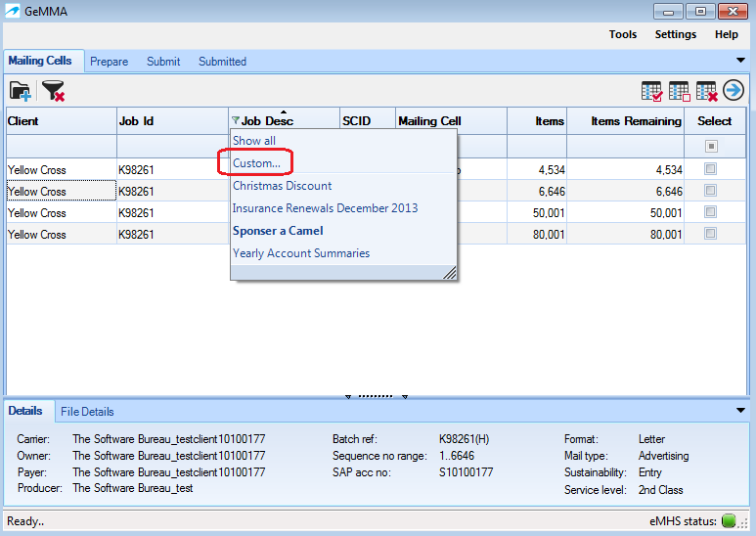Viewport: 756px width, 536px height.
Task: Click the Batch ref value K98261(H)
Action: tap(464, 439)
